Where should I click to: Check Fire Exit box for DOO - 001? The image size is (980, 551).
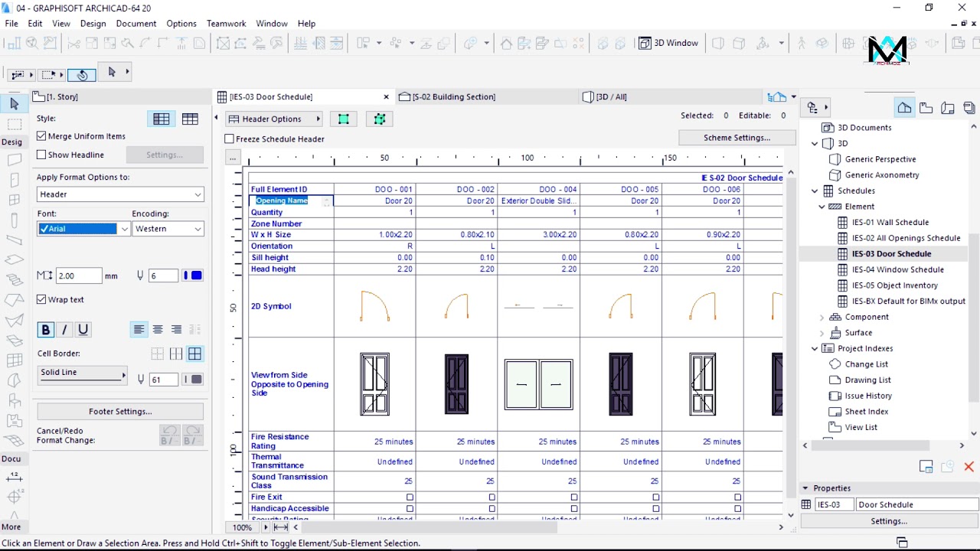point(410,497)
